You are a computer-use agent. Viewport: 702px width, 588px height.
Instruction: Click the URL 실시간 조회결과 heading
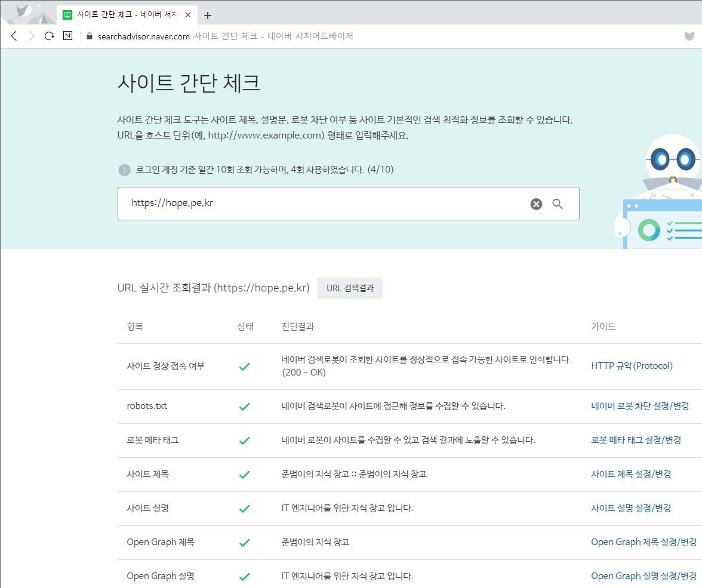(213, 288)
